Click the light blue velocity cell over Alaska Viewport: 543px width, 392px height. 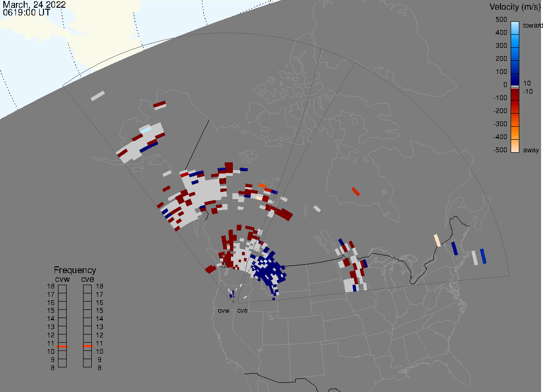145,130
